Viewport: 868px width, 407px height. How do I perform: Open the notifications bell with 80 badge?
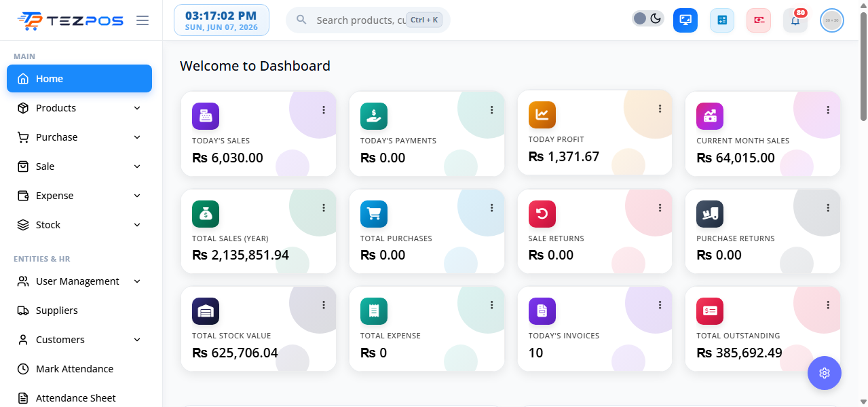(795, 20)
